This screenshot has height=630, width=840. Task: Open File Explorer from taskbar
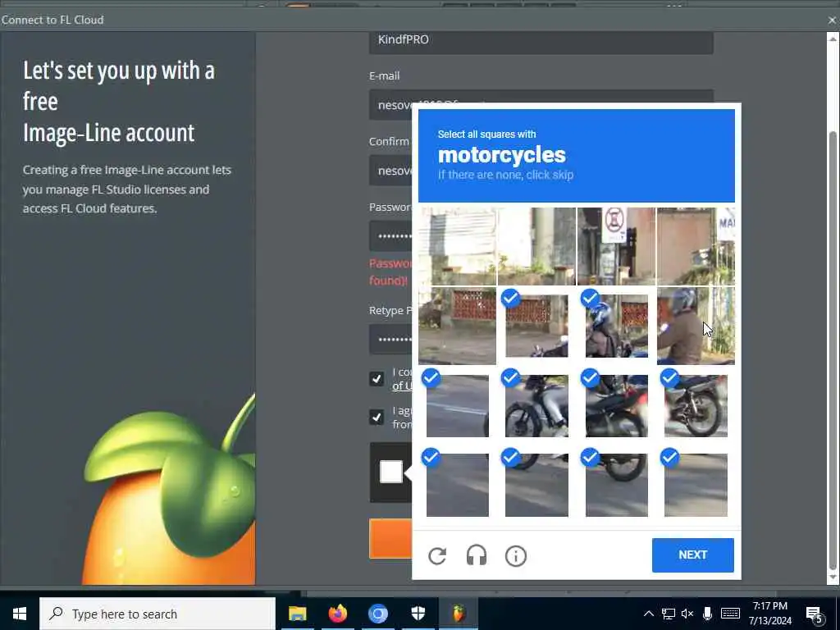pos(297,614)
